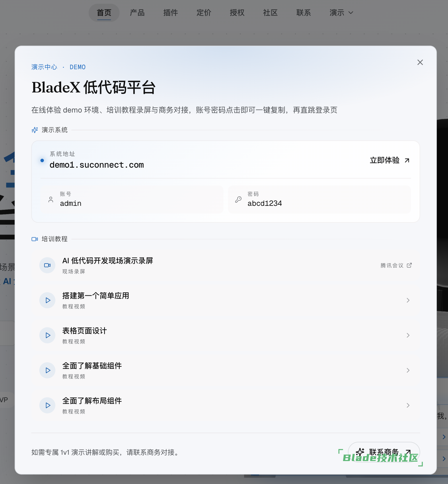
Task: Go to the 产品 menu item
Action: pyautogui.click(x=137, y=13)
